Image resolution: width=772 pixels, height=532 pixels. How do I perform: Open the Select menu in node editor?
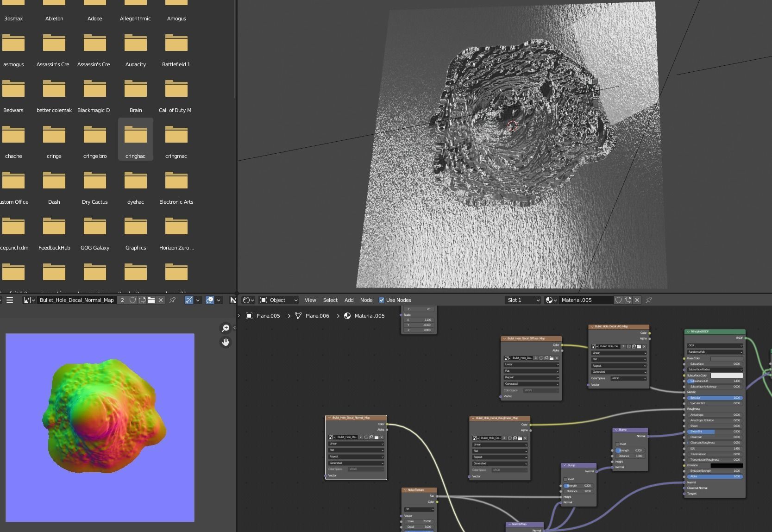click(x=330, y=300)
